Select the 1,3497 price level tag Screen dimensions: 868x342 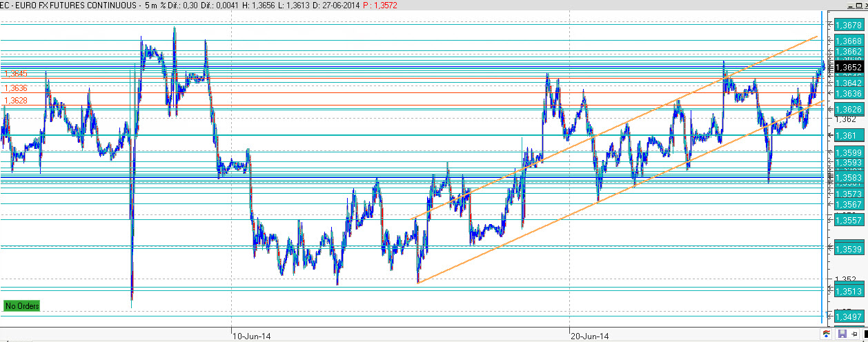tap(848, 317)
